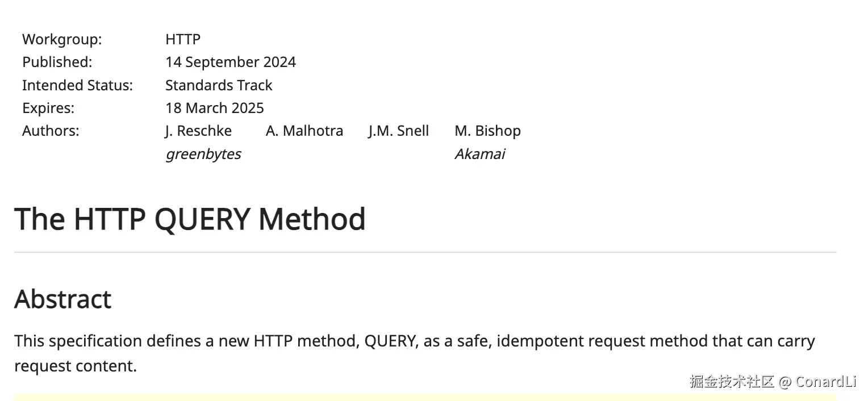Click the date 14 September 2024
The width and height of the screenshot is (868, 401).
click(231, 62)
